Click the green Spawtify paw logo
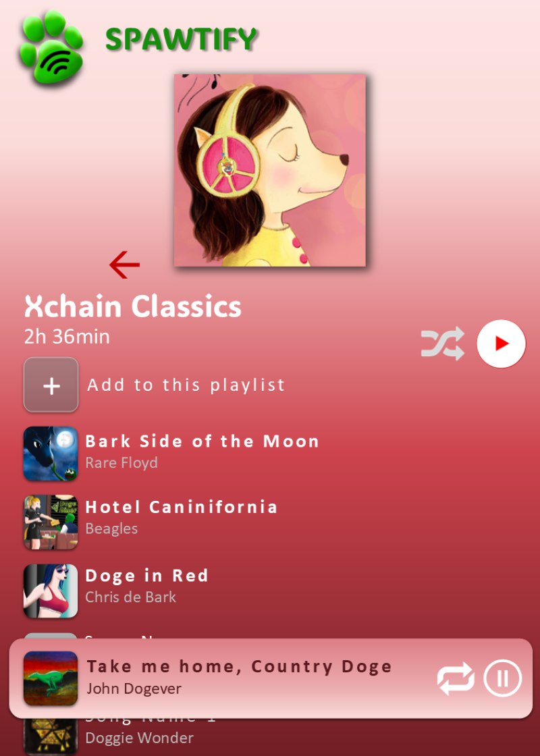This screenshot has height=756, width=540. point(51,47)
